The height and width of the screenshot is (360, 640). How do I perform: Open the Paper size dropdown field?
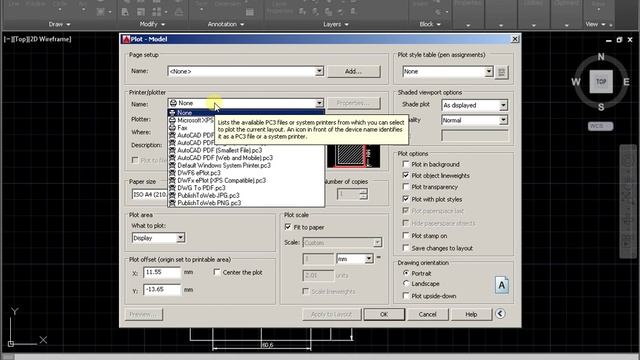click(x=149, y=194)
